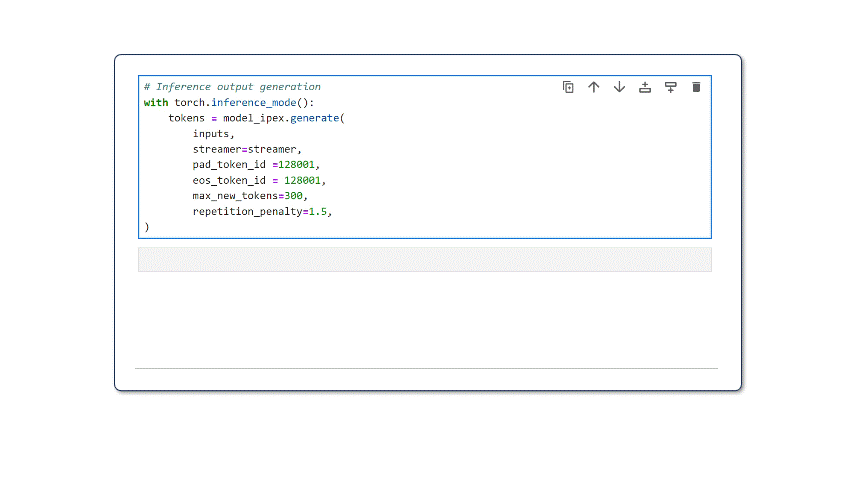Duplicate the current notebook cell

point(568,87)
